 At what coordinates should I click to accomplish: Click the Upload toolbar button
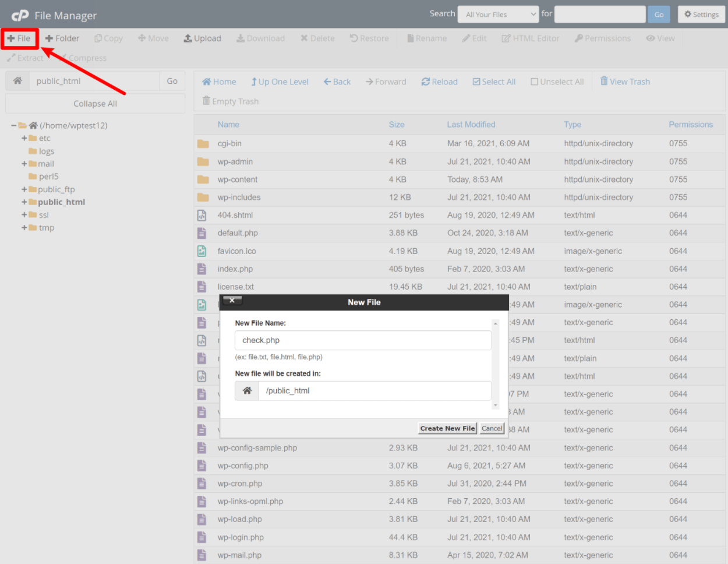(x=203, y=38)
